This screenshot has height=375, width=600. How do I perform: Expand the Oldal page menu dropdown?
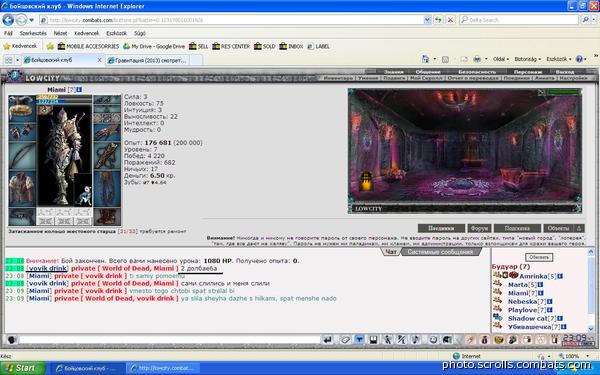coord(501,59)
